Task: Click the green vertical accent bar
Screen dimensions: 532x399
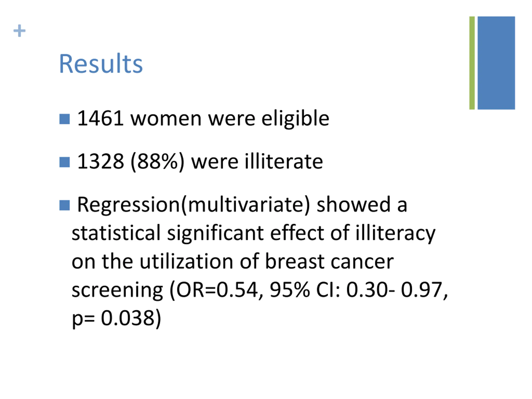Action: coord(472,63)
